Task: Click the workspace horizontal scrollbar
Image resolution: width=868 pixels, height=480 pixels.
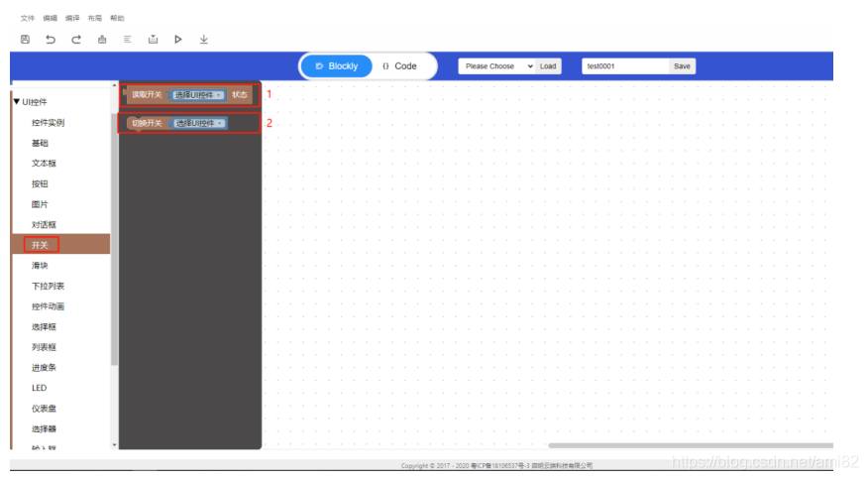Action: [691, 445]
